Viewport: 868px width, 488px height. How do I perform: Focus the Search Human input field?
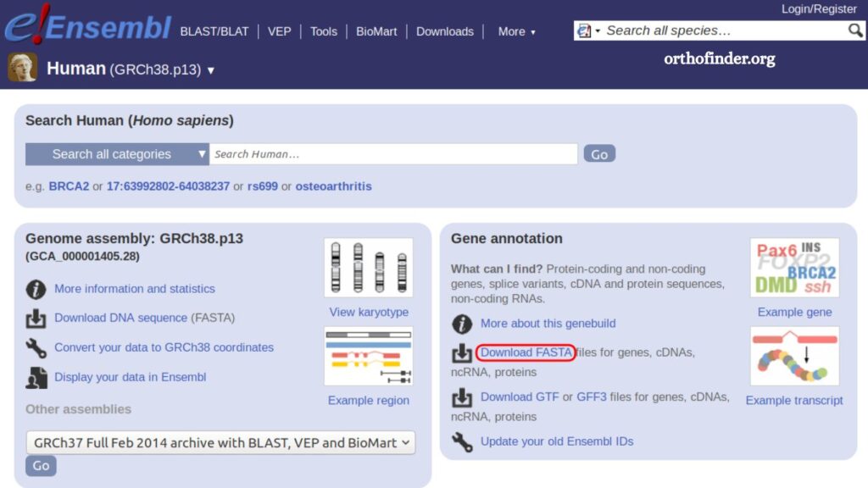tap(393, 154)
